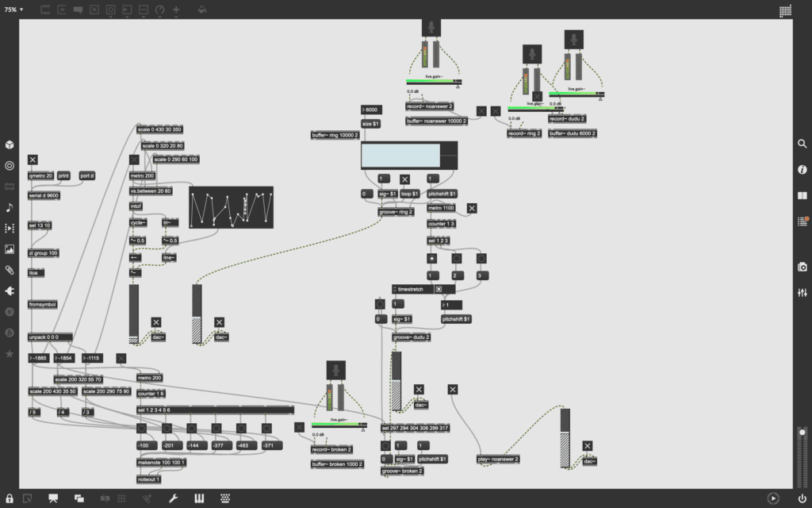Toggle the X box beside metro 1100
The image size is (812, 508).
(472, 209)
